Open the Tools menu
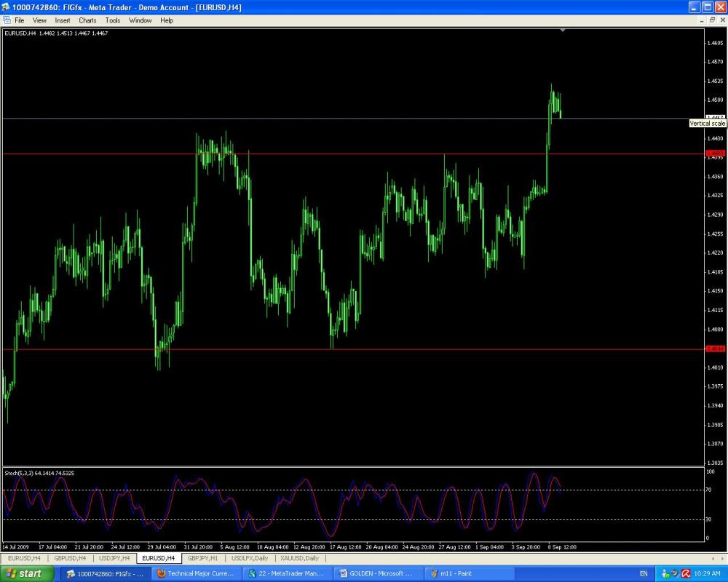This screenshot has width=728, height=582. [x=113, y=20]
